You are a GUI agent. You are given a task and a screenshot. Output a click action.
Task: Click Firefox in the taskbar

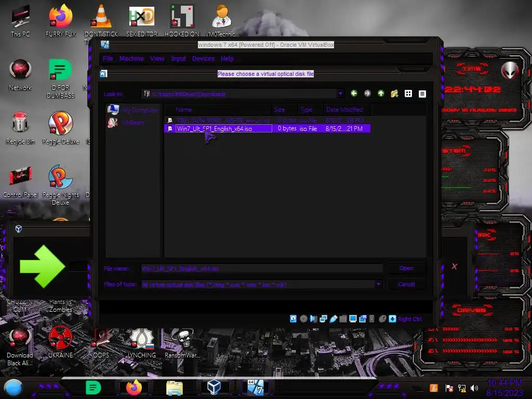point(134,388)
